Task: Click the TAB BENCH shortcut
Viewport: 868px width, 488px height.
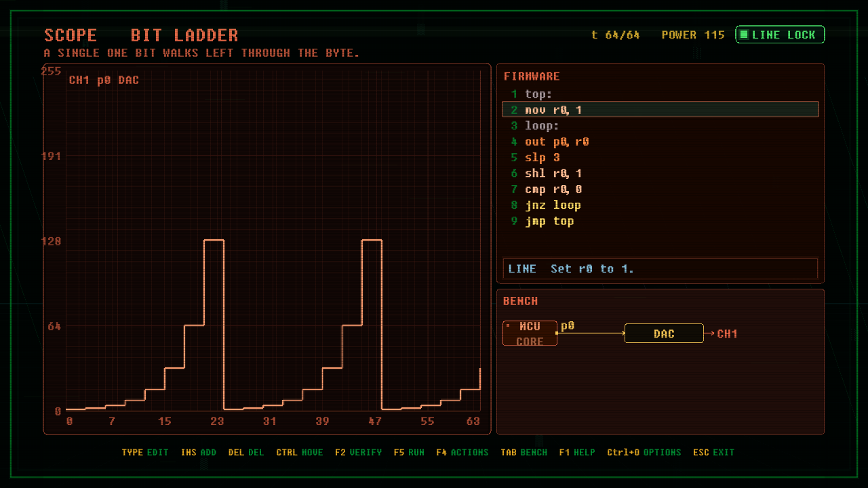Action: (x=524, y=452)
